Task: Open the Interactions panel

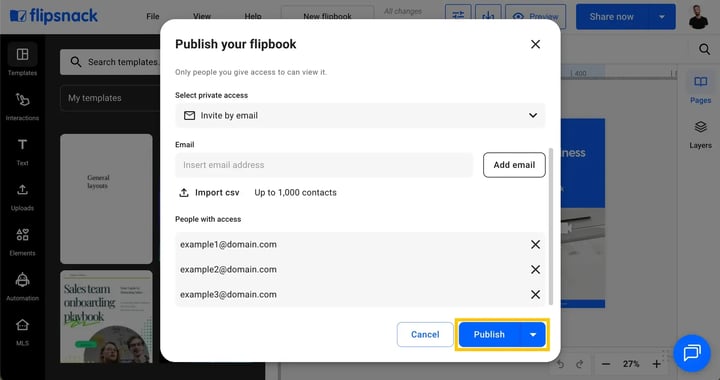Action: 22,106
